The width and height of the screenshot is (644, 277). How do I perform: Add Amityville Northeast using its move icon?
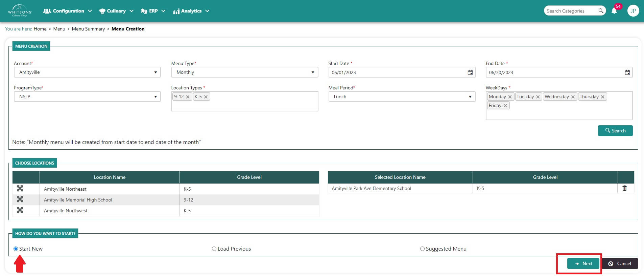click(x=20, y=189)
